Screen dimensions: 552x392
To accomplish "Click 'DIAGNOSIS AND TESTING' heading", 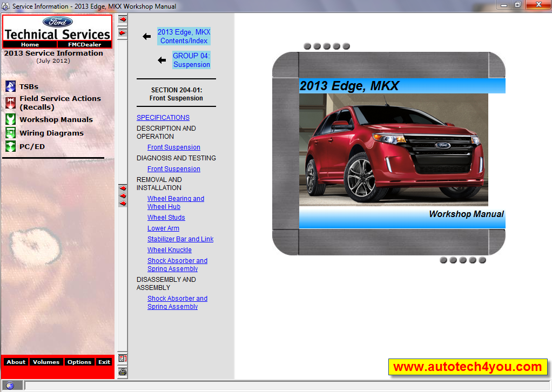I will click(176, 158).
